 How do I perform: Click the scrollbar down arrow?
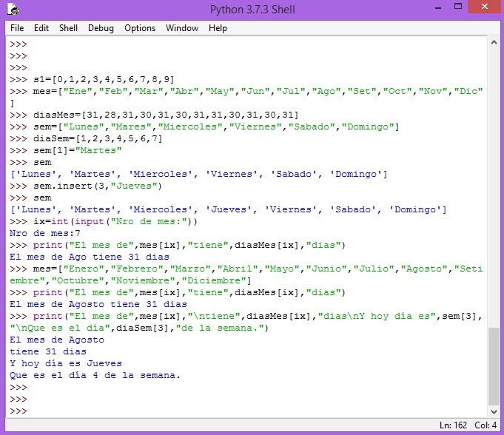point(494,411)
